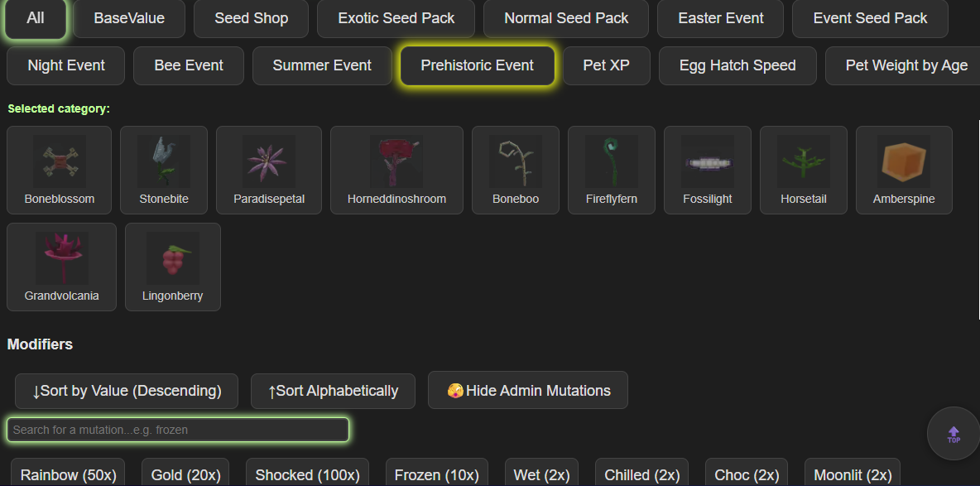
Task: Enable the Shocked (100x) modifier
Action: tap(308, 474)
